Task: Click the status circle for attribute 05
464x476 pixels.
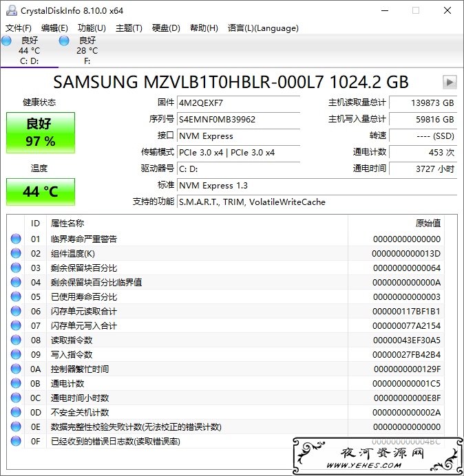Action: tap(16, 296)
